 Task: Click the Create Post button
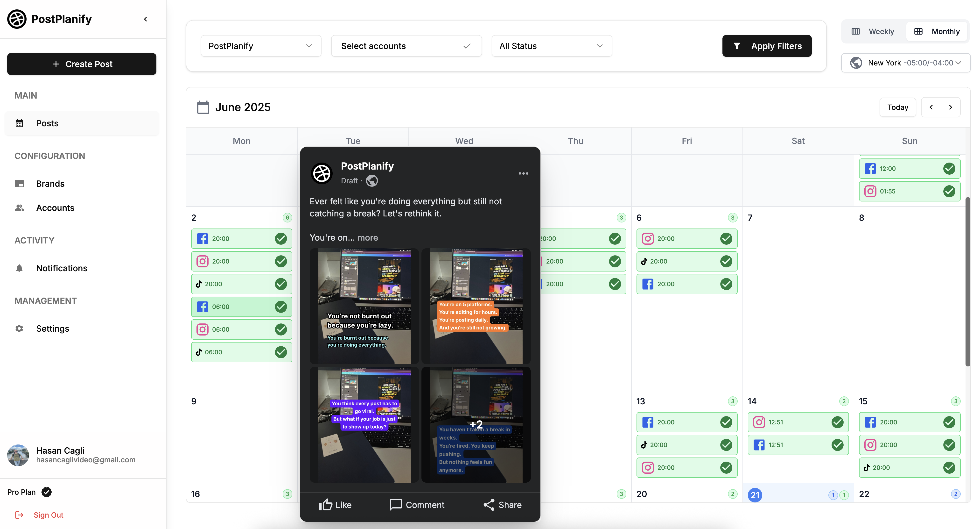point(82,64)
